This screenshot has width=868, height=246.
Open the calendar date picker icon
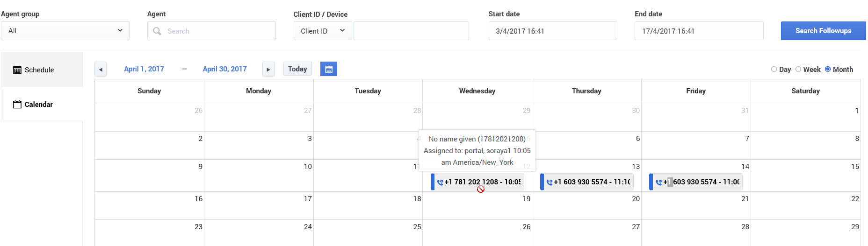pos(329,69)
